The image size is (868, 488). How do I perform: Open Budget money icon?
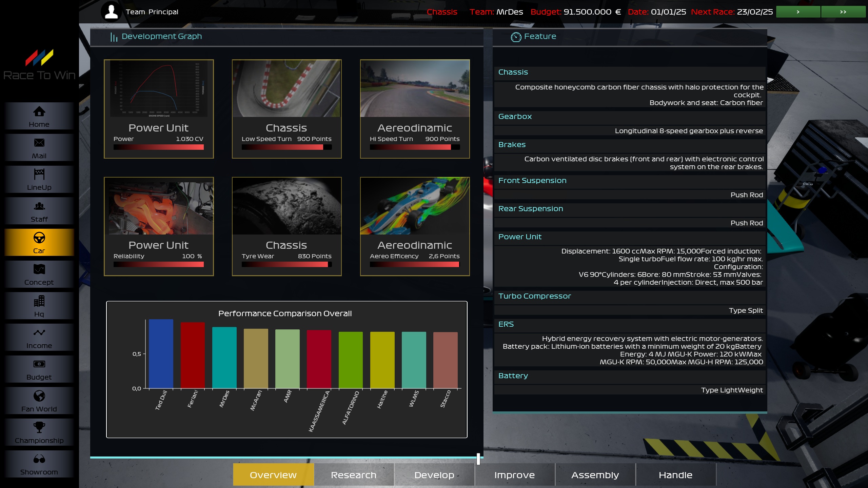coord(39,364)
